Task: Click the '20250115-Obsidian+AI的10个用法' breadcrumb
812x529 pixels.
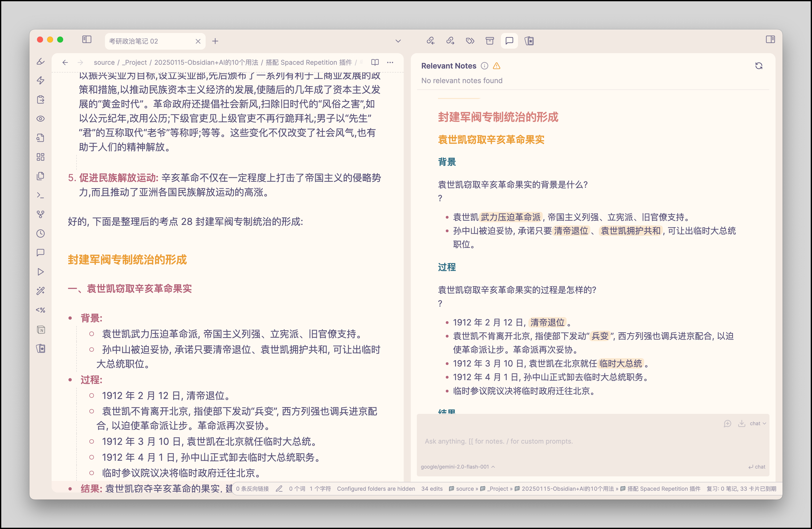Action: click(x=206, y=62)
